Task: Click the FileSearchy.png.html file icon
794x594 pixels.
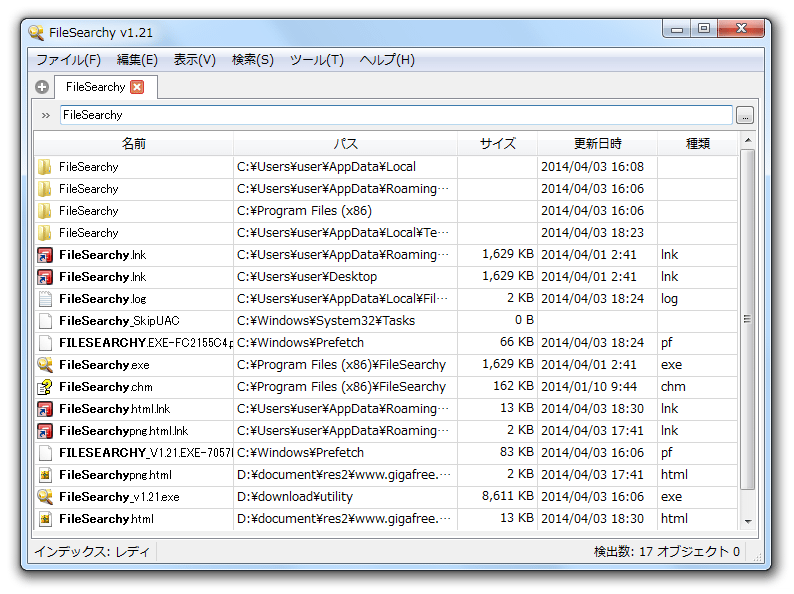Action: (45, 475)
